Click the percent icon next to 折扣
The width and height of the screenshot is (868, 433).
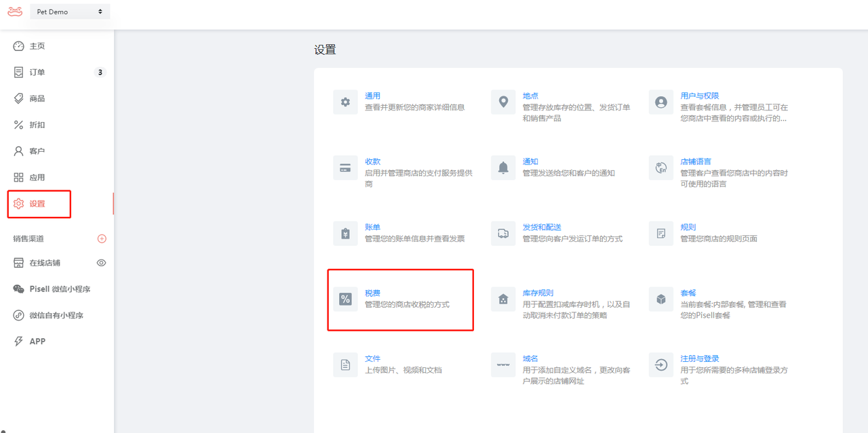click(18, 125)
